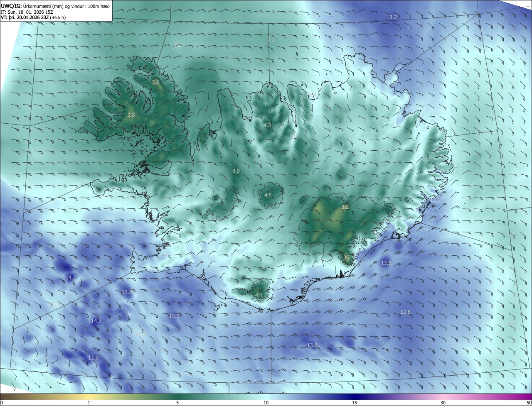The height and width of the screenshot is (406, 532).
Task: Select the 14.3 value label
Action: coord(96,320)
